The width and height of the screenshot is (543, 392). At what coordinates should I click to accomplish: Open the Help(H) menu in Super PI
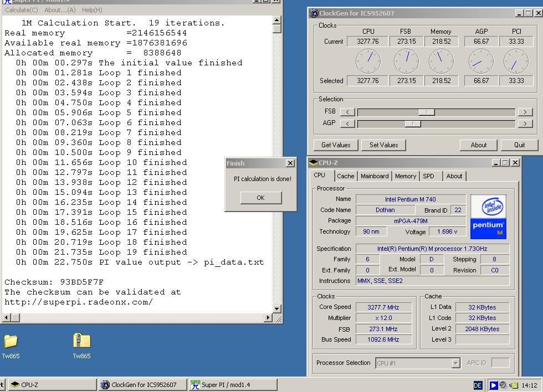tap(92, 10)
